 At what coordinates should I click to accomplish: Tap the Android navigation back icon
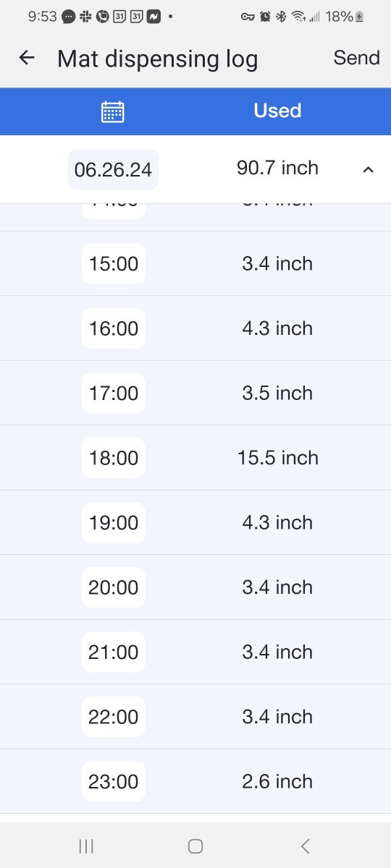306,846
